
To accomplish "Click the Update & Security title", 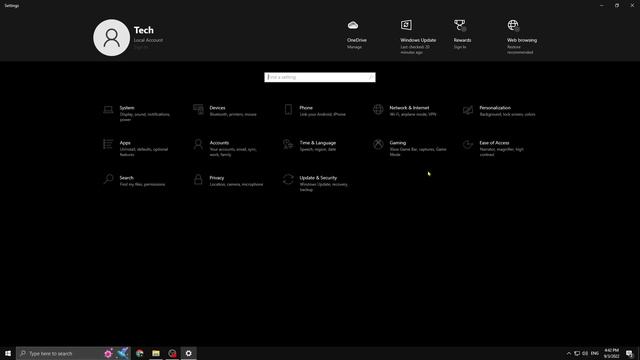I will pos(318,178).
